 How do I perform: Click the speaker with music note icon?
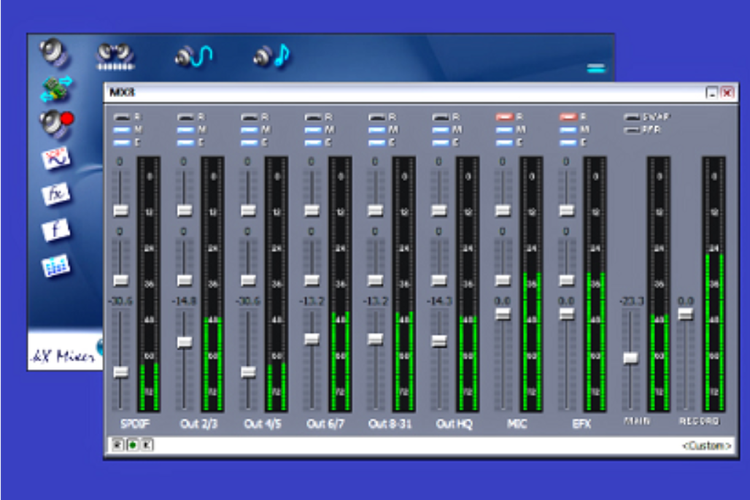(270, 55)
